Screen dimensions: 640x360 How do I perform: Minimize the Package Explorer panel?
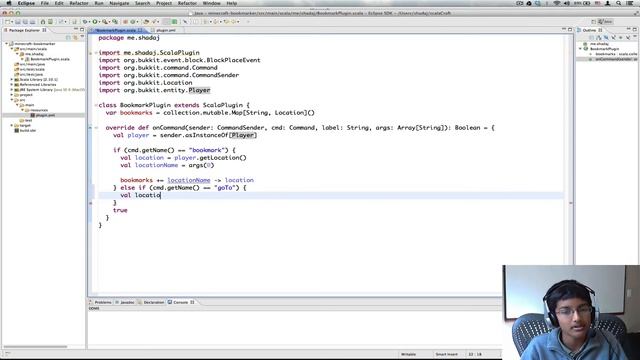coord(76,29)
